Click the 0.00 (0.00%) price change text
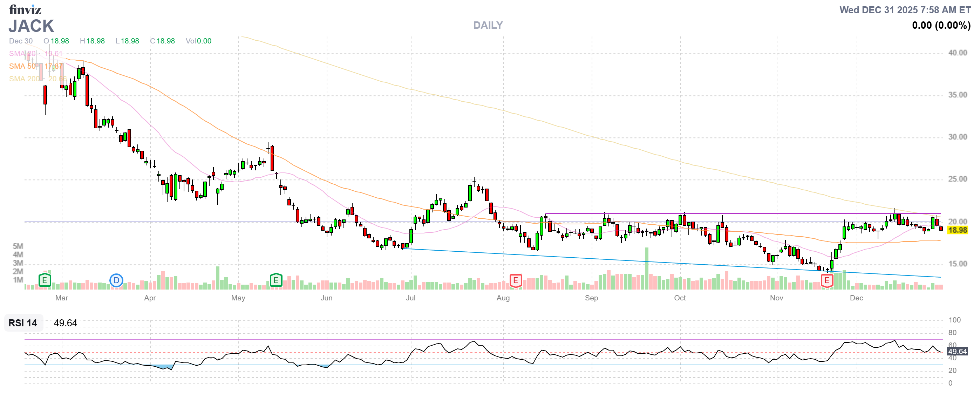This screenshot has width=980, height=394. (941, 26)
